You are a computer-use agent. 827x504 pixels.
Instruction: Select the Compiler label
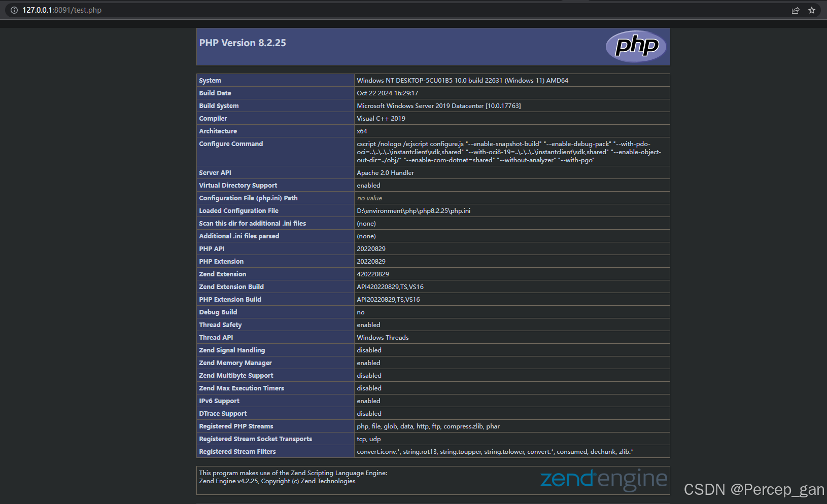213,119
